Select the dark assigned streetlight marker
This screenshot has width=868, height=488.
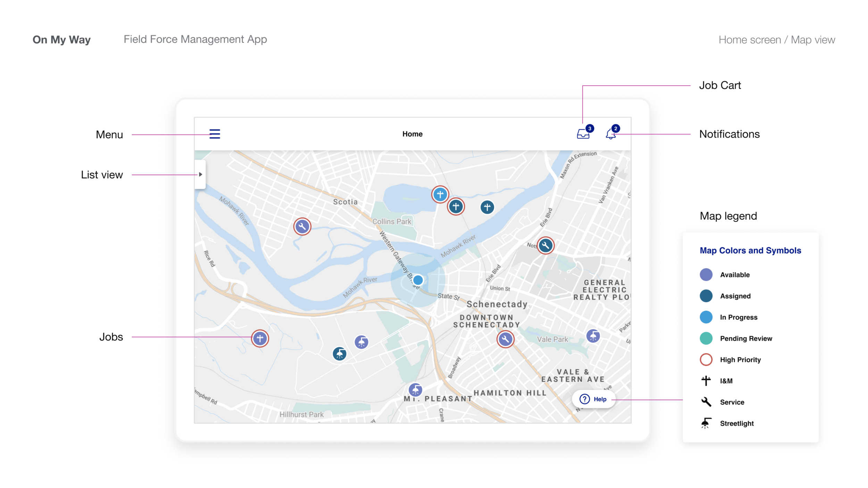click(340, 354)
